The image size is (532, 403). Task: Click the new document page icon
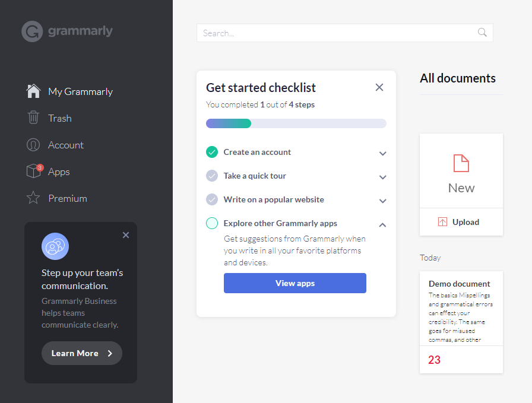pyautogui.click(x=461, y=163)
